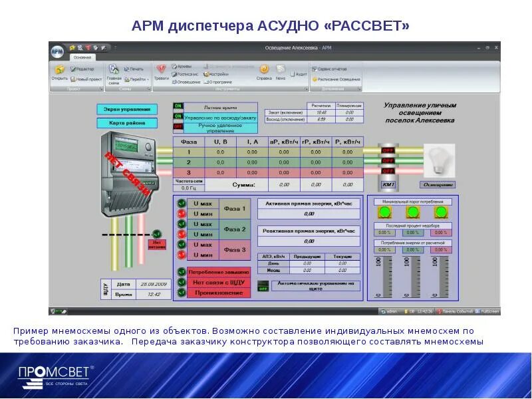Open Расписание Освещения lighting schedule
Viewport: 532px width, 399px height.
coord(336,79)
